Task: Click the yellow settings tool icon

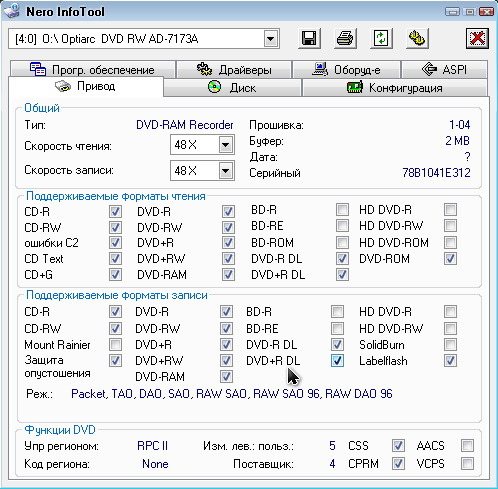Action: tap(417, 38)
